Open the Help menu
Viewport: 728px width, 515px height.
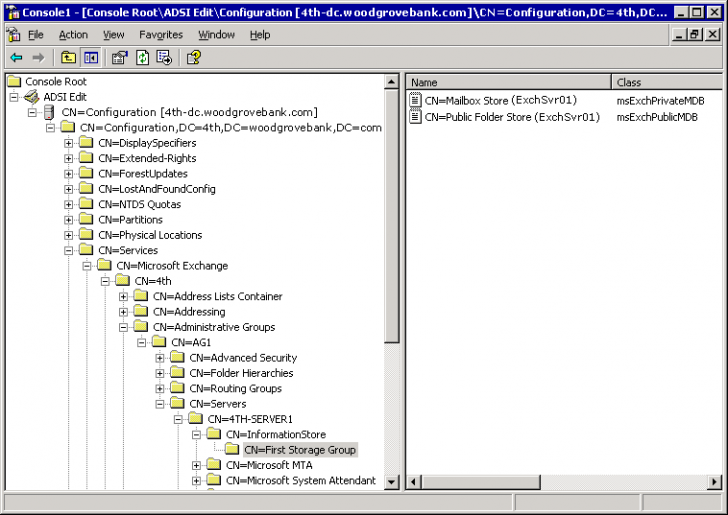tap(260, 35)
